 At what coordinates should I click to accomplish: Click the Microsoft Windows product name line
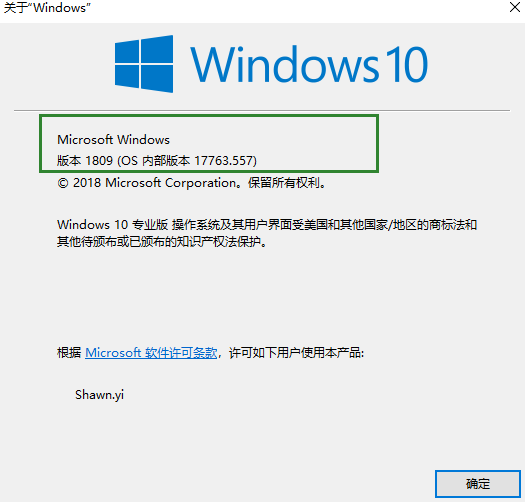pos(114,139)
